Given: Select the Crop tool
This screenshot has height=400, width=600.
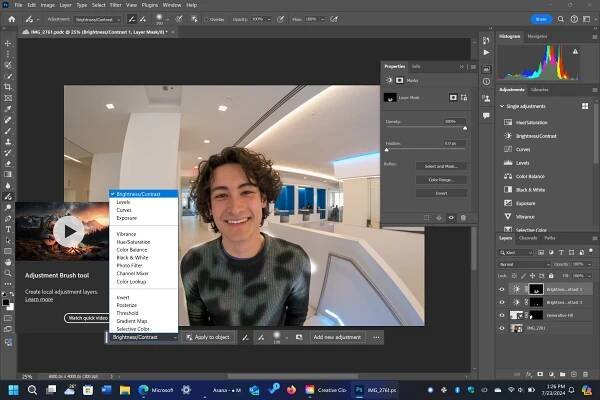Looking at the screenshot, I should coord(7,87).
